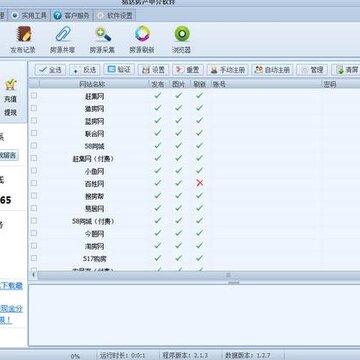
Task: Open the blue 下载 link at left
Action: click(11, 286)
